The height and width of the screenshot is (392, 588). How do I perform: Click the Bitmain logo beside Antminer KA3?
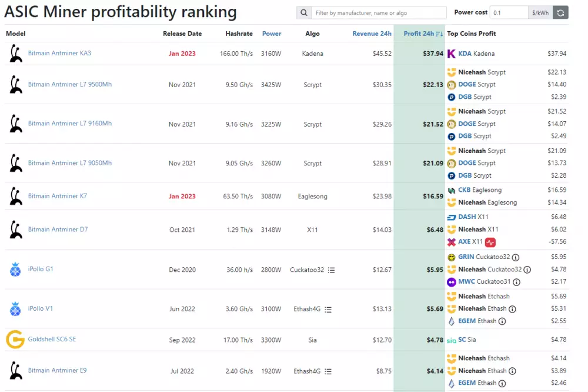click(15, 54)
